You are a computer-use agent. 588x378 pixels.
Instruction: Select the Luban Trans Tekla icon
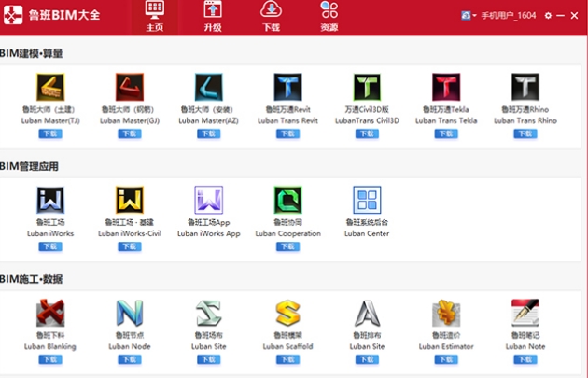[x=446, y=87]
